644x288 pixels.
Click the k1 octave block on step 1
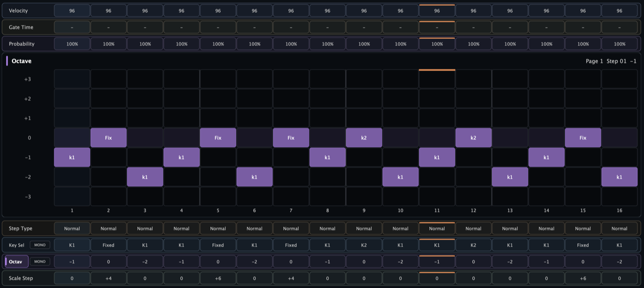[x=72, y=158]
